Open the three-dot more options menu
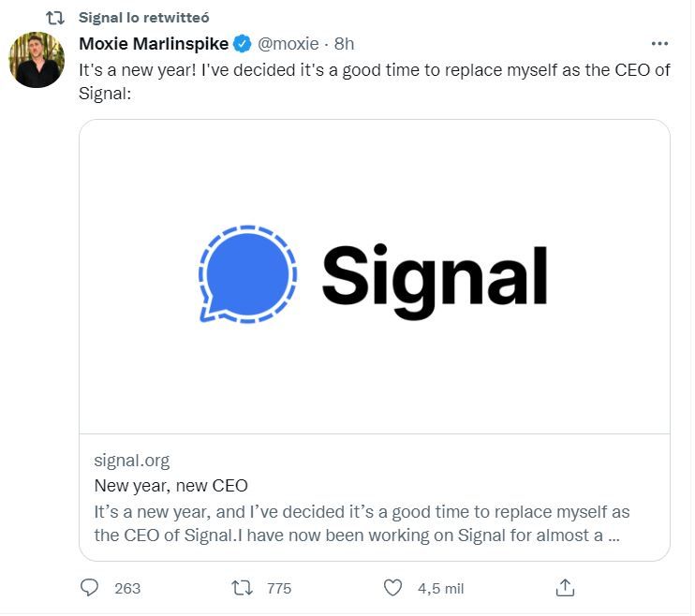 [659, 44]
